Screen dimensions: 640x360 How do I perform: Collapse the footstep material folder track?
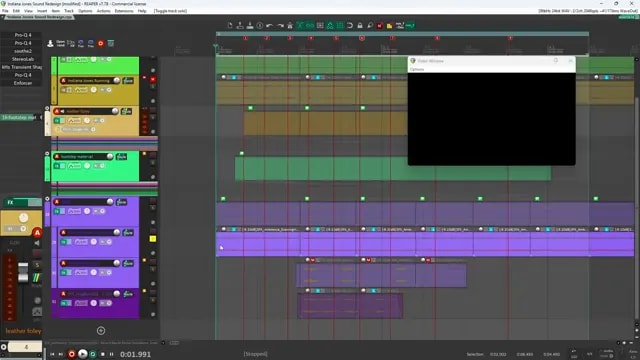tap(47, 154)
